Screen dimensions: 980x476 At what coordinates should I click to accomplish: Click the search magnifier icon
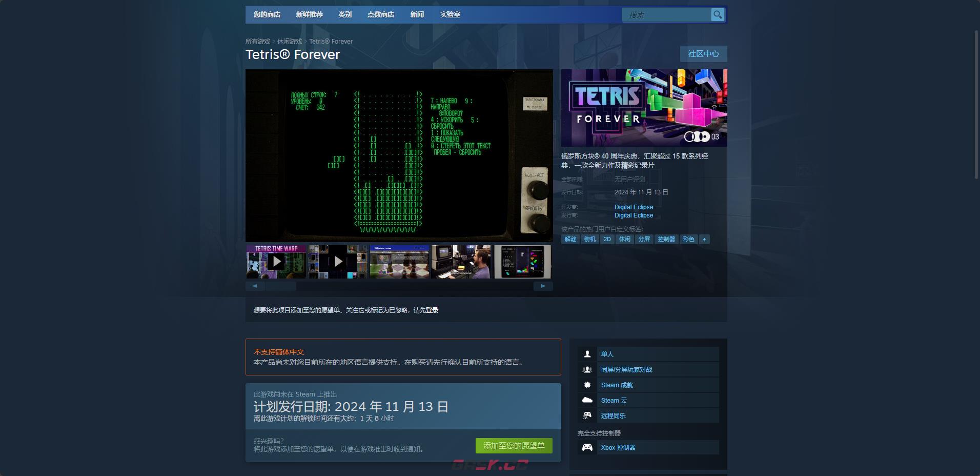717,15
